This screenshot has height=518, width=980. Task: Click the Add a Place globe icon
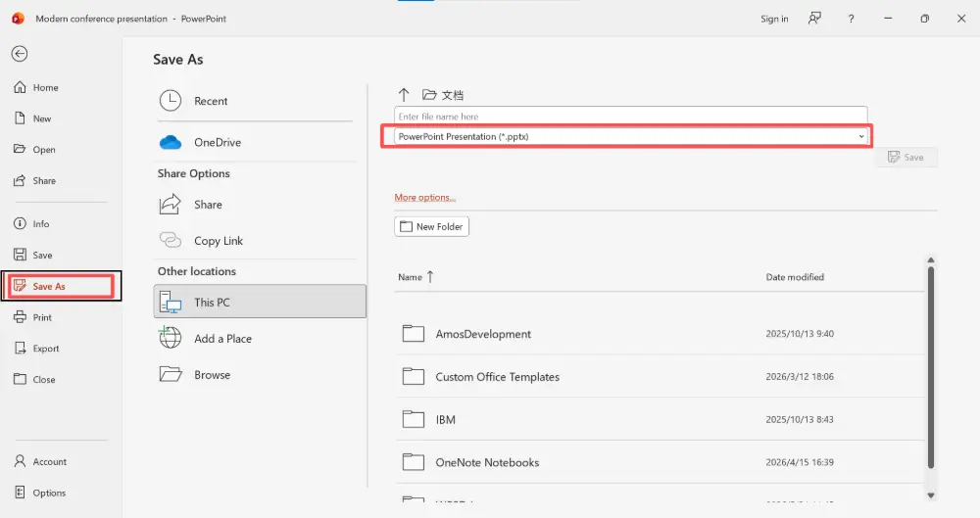pos(170,338)
